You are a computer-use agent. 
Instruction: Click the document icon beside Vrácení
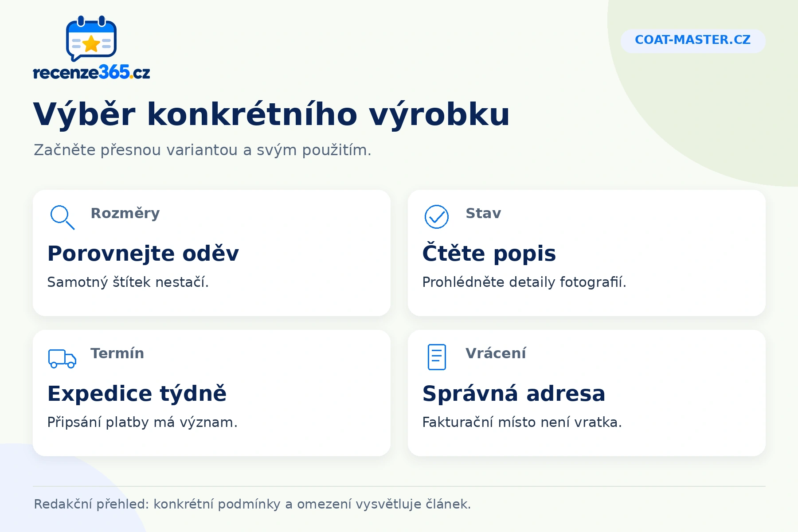click(437, 357)
